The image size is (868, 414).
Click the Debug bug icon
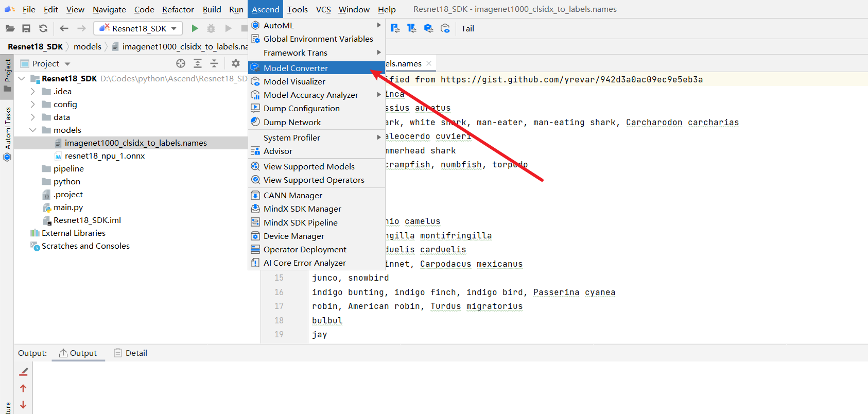211,28
